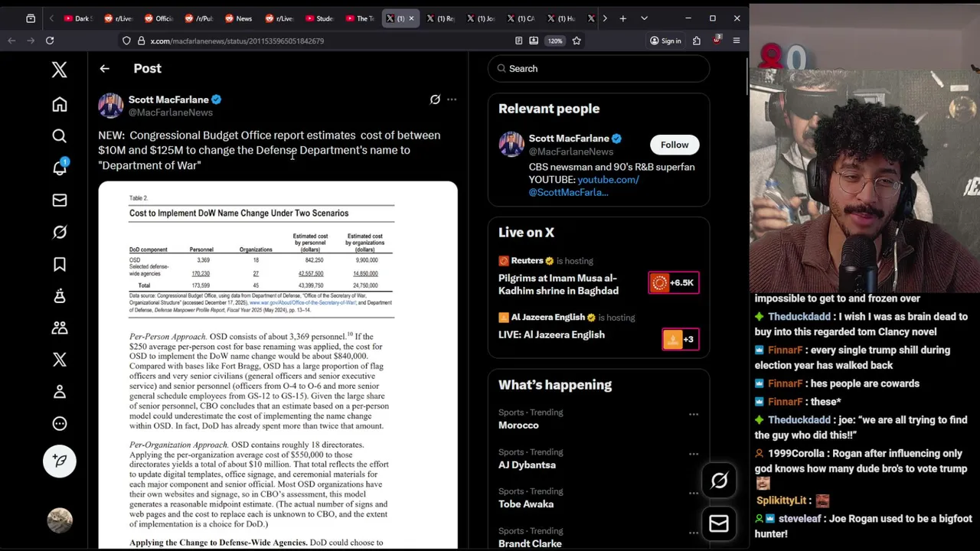Click the page scrollbar thumb on the right edge
Screen dimensions: 980x551
pos(746,75)
